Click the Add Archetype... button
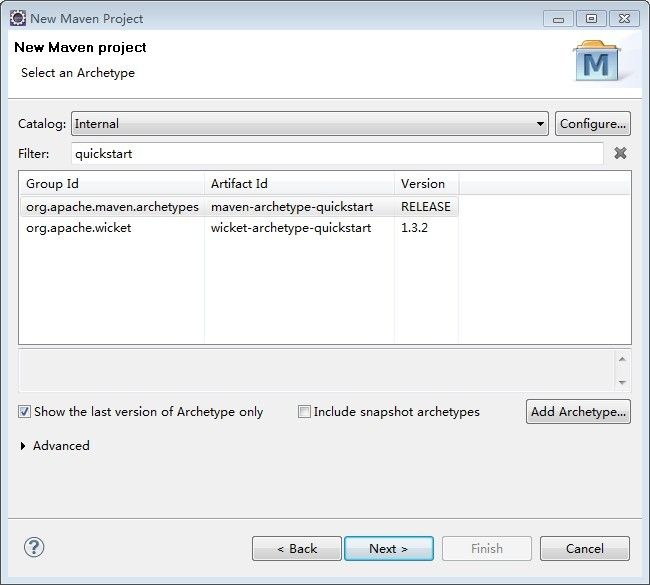Viewport: 650px width, 585px height. point(578,412)
